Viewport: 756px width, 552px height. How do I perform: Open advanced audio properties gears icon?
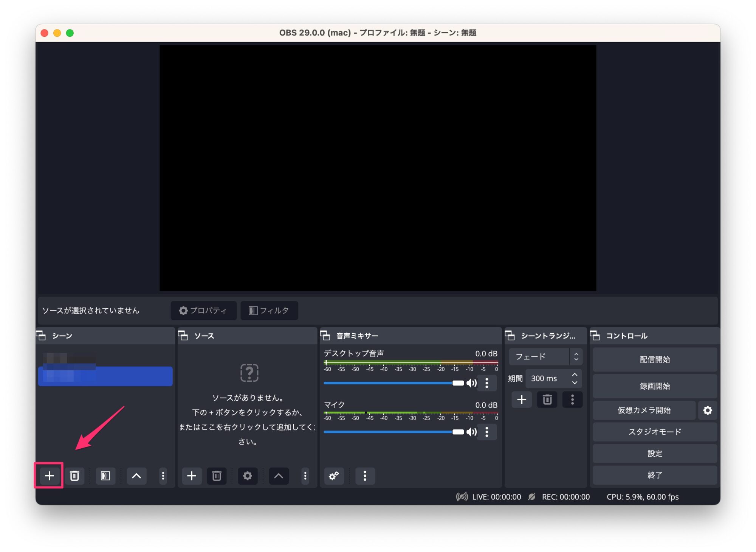334,476
